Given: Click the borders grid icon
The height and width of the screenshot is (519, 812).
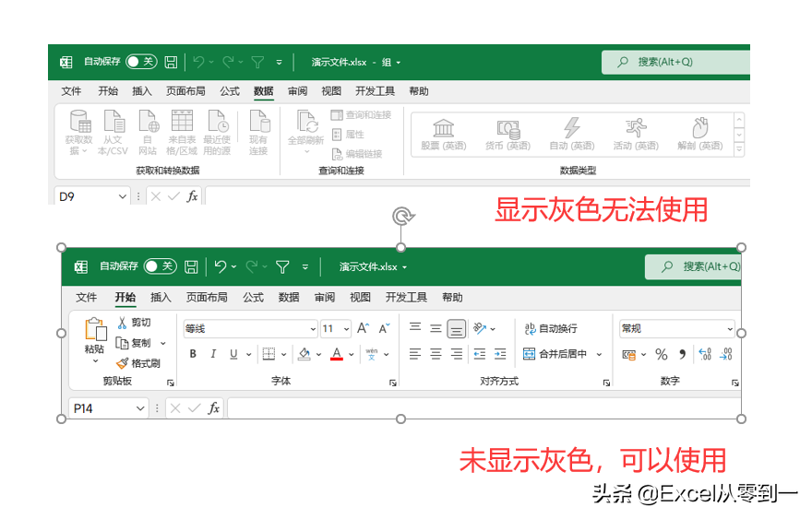Looking at the screenshot, I should pyautogui.click(x=269, y=354).
